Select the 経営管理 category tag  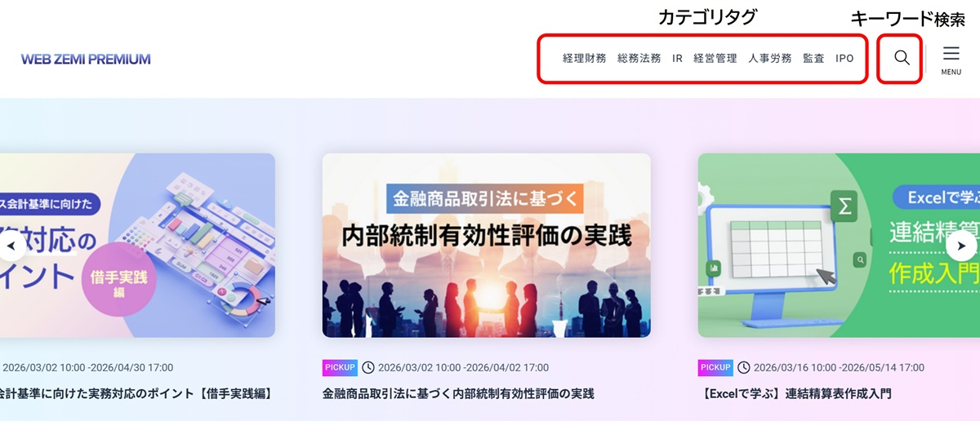(x=715, y=59)
